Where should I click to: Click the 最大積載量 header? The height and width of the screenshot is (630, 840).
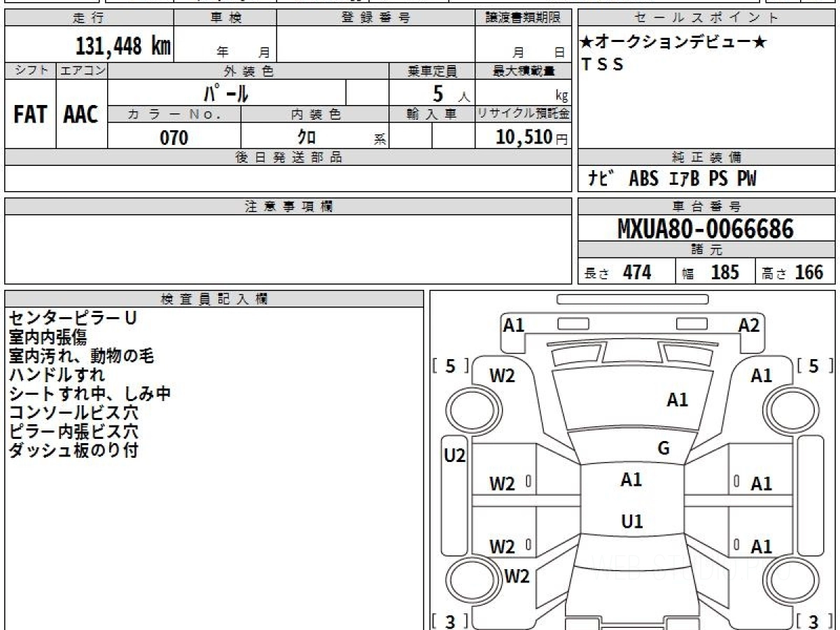tap(523, 71)
